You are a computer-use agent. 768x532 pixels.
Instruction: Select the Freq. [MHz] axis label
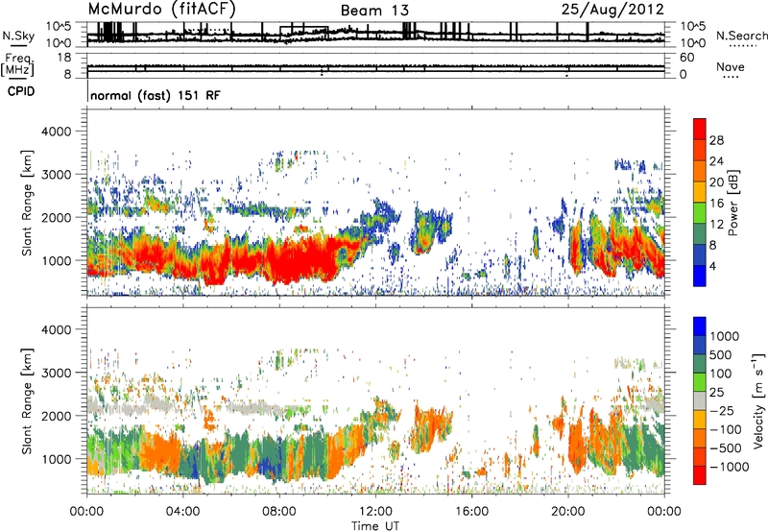tap(17, 64)
